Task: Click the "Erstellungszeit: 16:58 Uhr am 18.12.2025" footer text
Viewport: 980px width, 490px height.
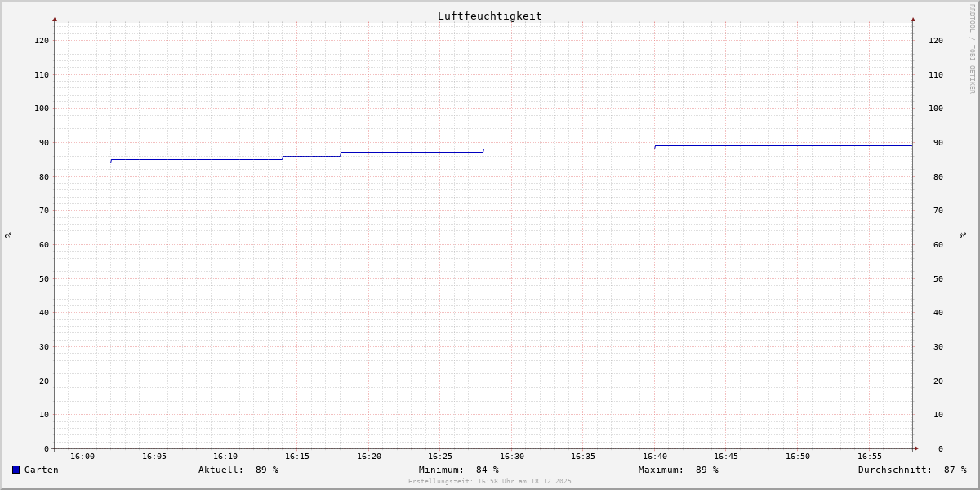Action: pyautogui.click(x=490, y=481)
